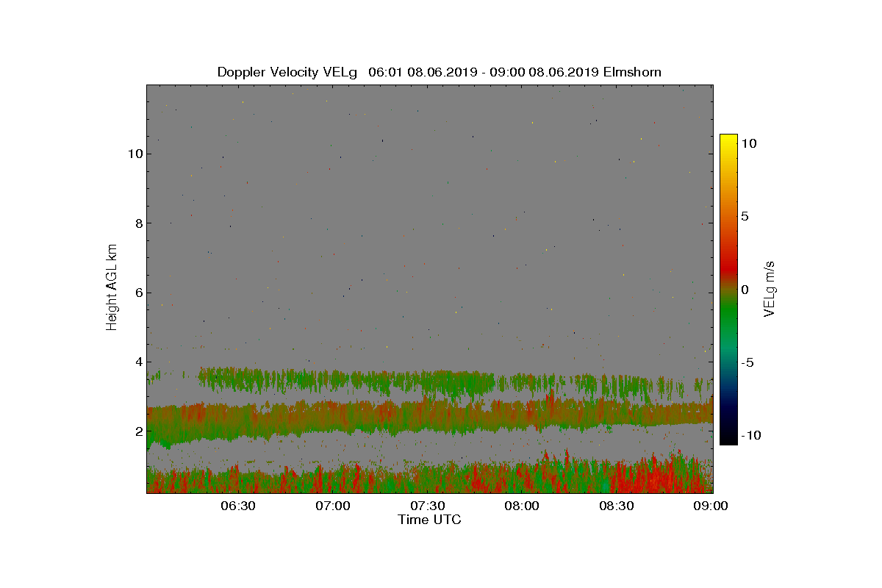882x588 pixels.
Task: Click the 'Time UTC' x-axis label
Action: (430, 520)
